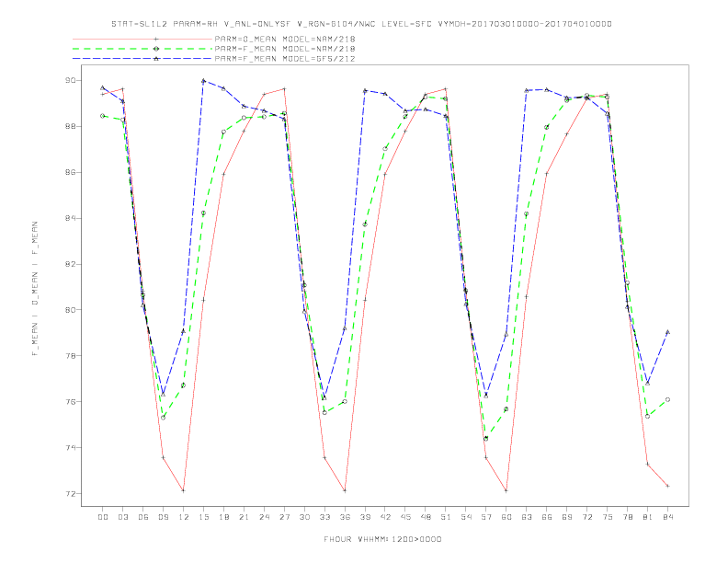Click y-axis tick value 72

tap(70, 494)
